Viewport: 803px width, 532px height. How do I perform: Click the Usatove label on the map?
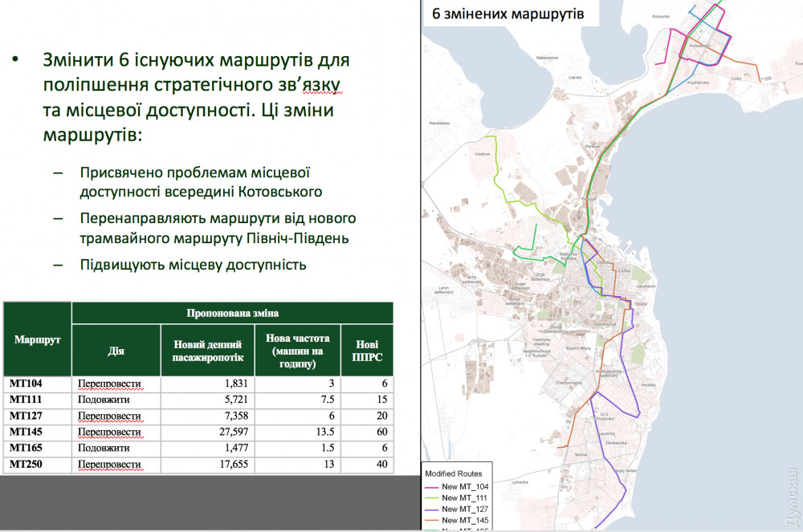coord(483,153)
